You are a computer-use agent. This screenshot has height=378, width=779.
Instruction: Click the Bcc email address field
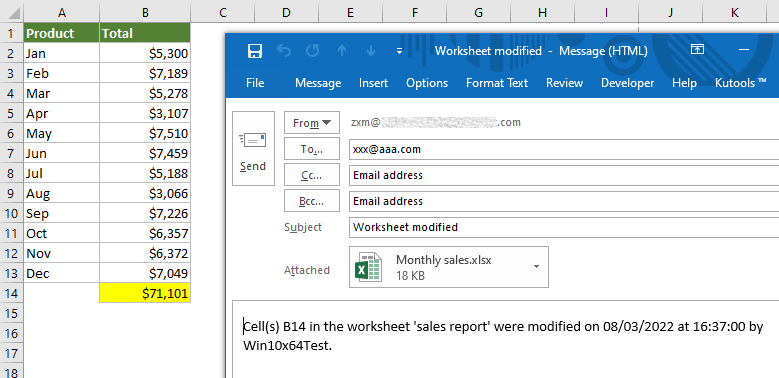[x=564, y=201]
